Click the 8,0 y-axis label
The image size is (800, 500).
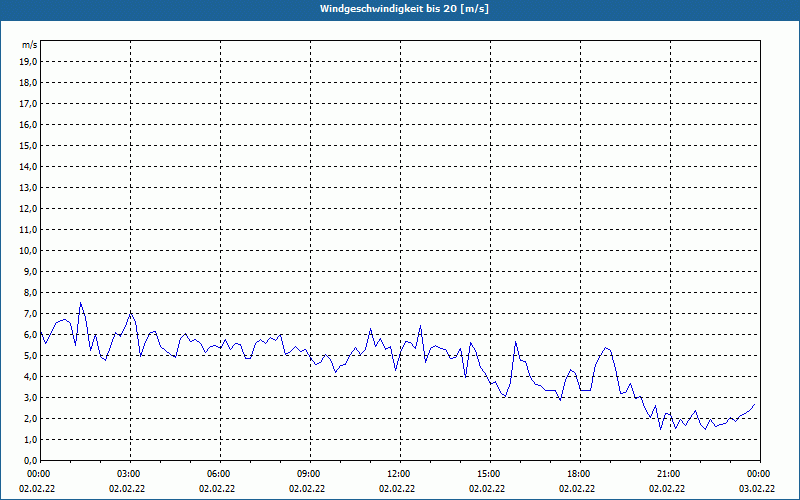click(x=30, y=292)
